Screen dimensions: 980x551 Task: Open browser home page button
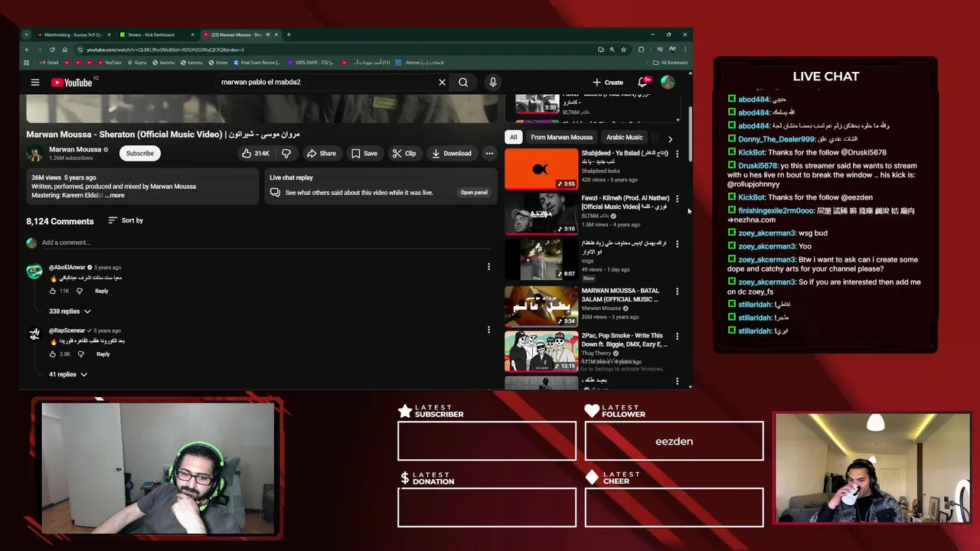pyautogui.click(x=64, y=50)
